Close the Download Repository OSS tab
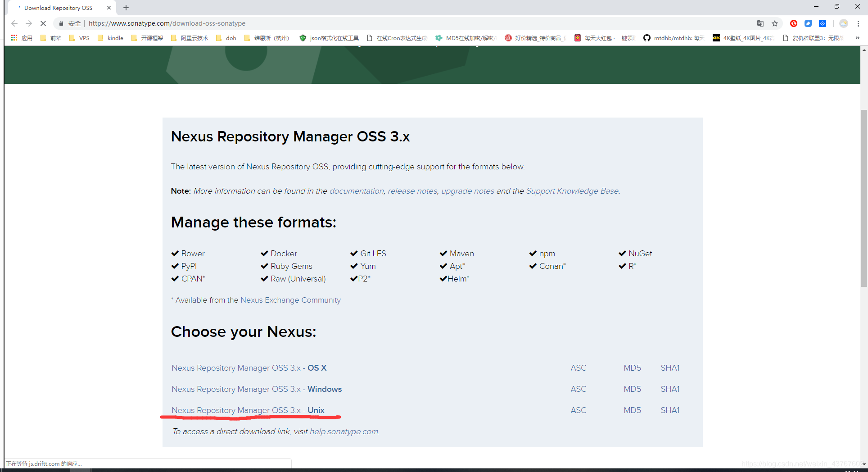Screen dimensions: 868x472 coord(109,8)
